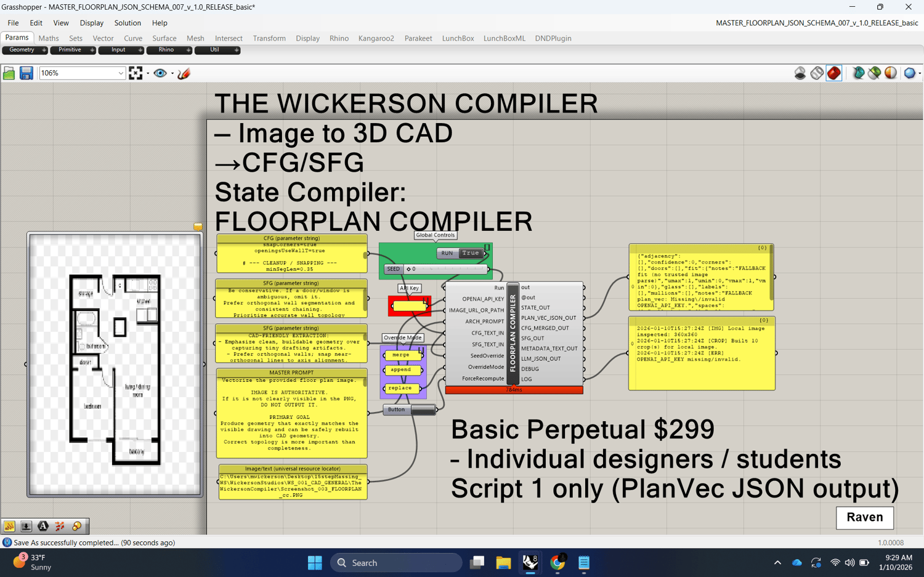Toggle the orange spheres widget icon at canvas bottom
This screenshot has width=924, height=577.
(x=77, y=526)
